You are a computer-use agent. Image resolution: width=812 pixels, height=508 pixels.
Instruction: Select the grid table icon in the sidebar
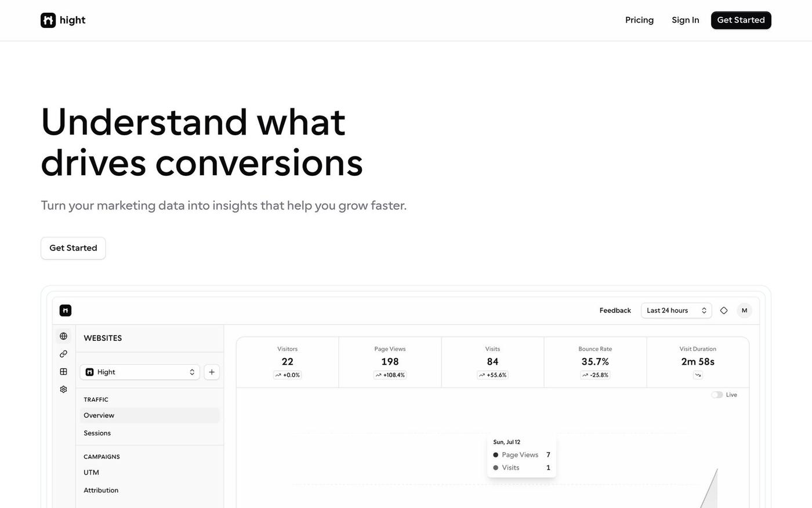click(63, 372)
